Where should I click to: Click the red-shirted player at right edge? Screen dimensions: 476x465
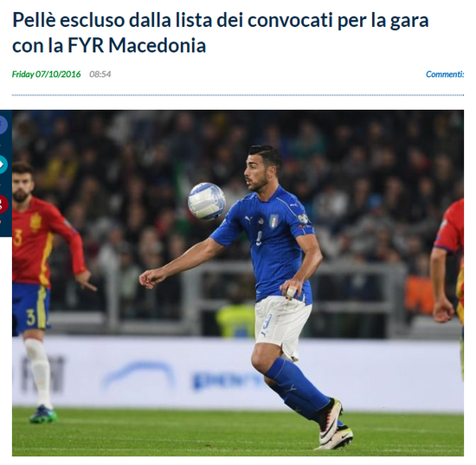(x=447, y=274)
